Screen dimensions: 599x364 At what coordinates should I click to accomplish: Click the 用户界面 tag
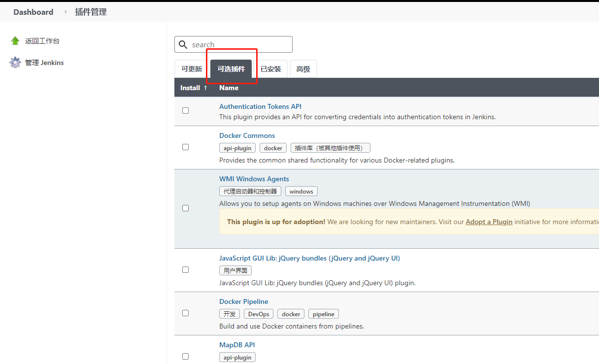[235, 270]
